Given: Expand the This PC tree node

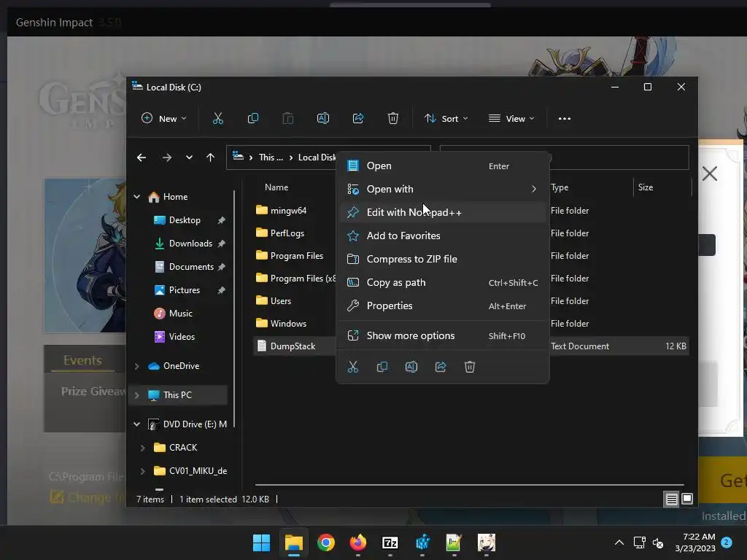Looking at the screenshot, I should tap(136, 394).
